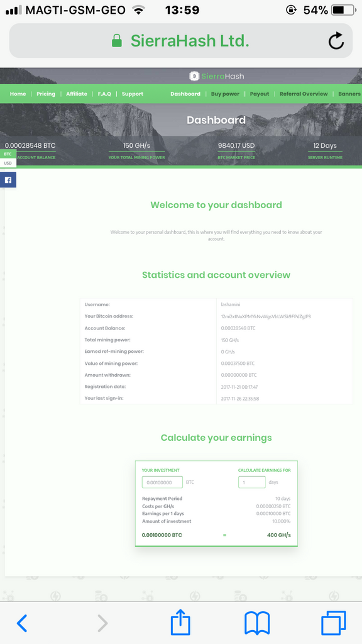This screenshot has width=362, height=644.
Task: Tap the green padlock security icon
Action: [117, 41]
